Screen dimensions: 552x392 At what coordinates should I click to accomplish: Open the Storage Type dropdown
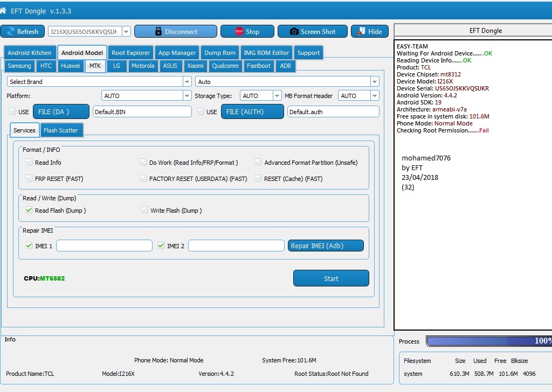tap(260, 96)
